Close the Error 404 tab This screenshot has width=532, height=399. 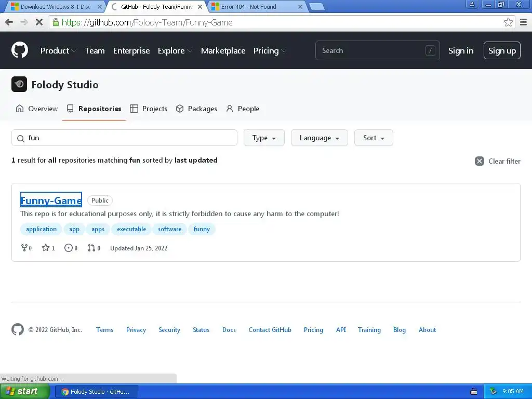300,7
